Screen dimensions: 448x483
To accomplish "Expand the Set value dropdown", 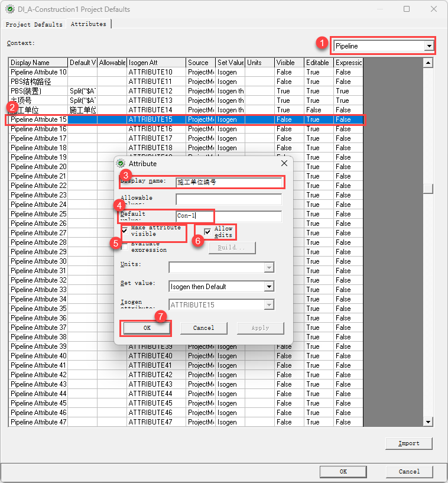I will click(269, 287).
